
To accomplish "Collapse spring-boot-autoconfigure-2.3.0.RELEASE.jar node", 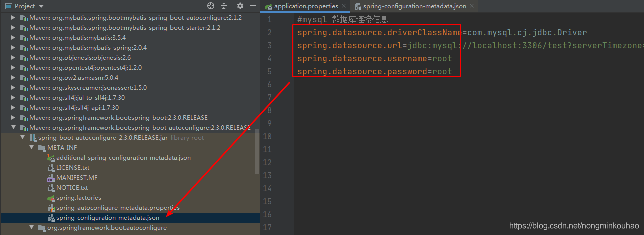I will pos(22,137).
